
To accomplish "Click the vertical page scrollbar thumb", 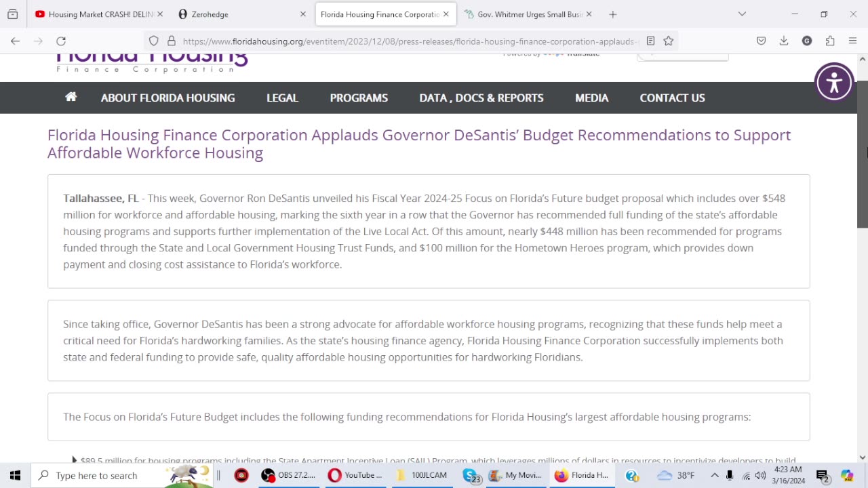I will coord(863,155).
